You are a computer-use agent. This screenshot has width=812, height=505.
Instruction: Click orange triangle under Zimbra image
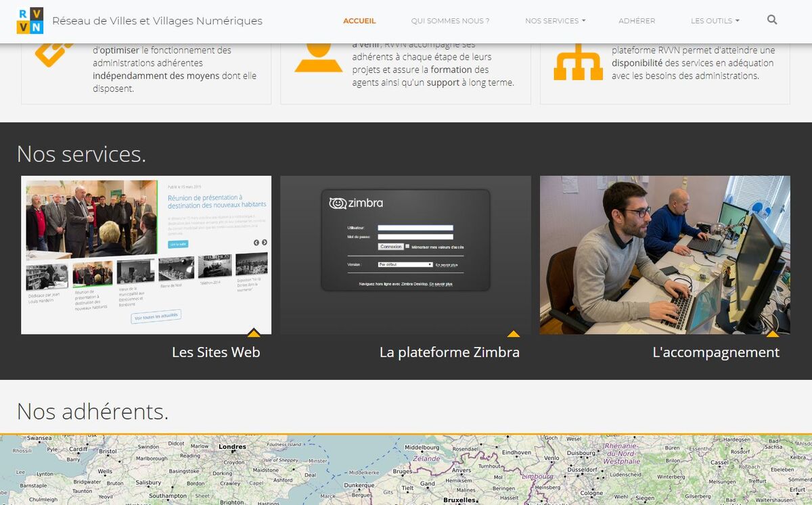(514, 333)
